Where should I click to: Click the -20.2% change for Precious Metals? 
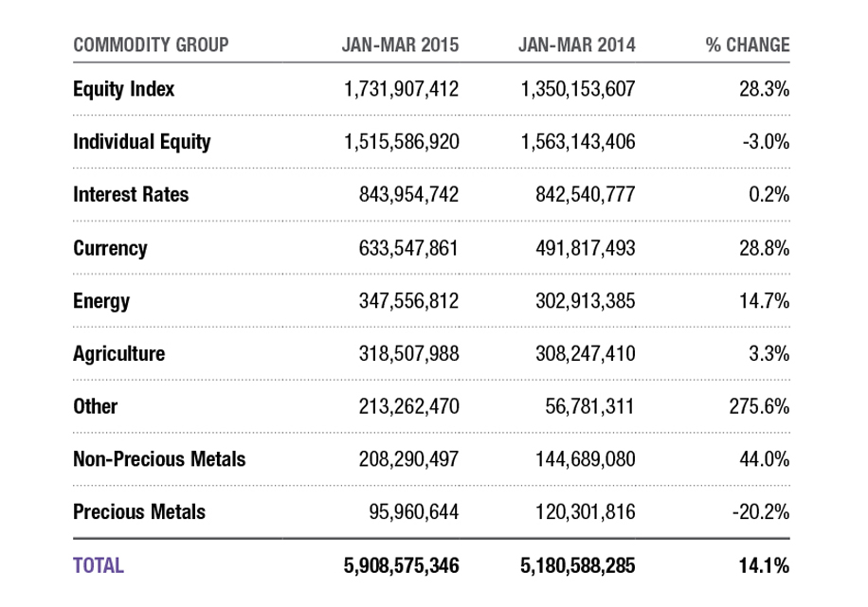(763, 512)
